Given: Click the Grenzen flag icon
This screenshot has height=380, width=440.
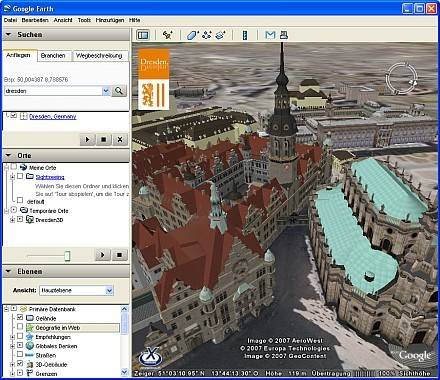Looking at the screenshot, I should [30, 373].
